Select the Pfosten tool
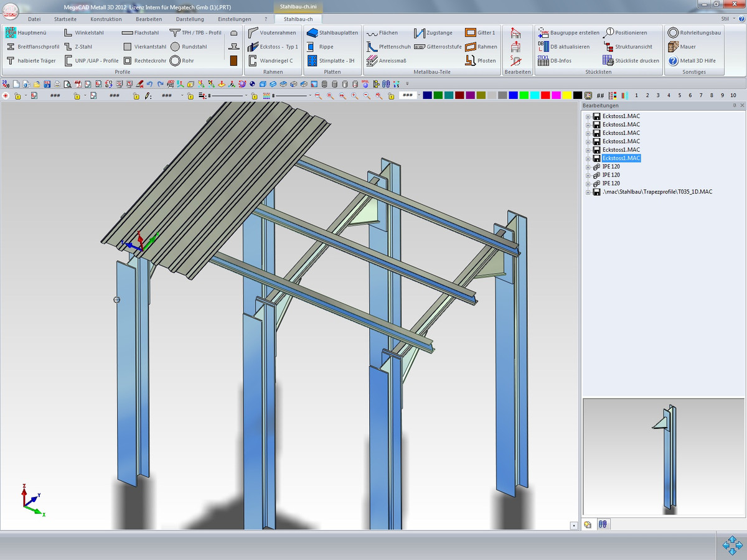747x560 pixels. (481, 61)
